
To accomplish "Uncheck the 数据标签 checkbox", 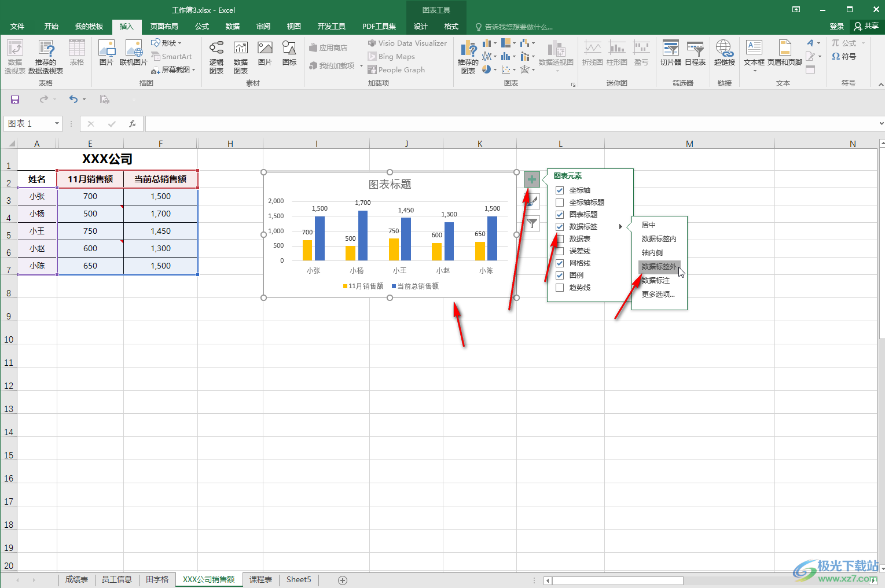I will click(x=560, y=226).
